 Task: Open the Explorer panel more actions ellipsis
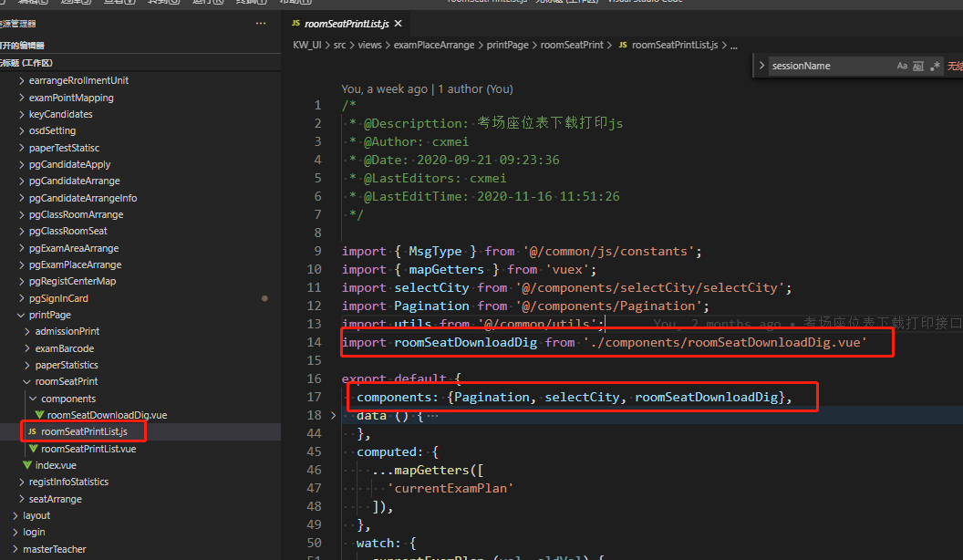point(261,24)
